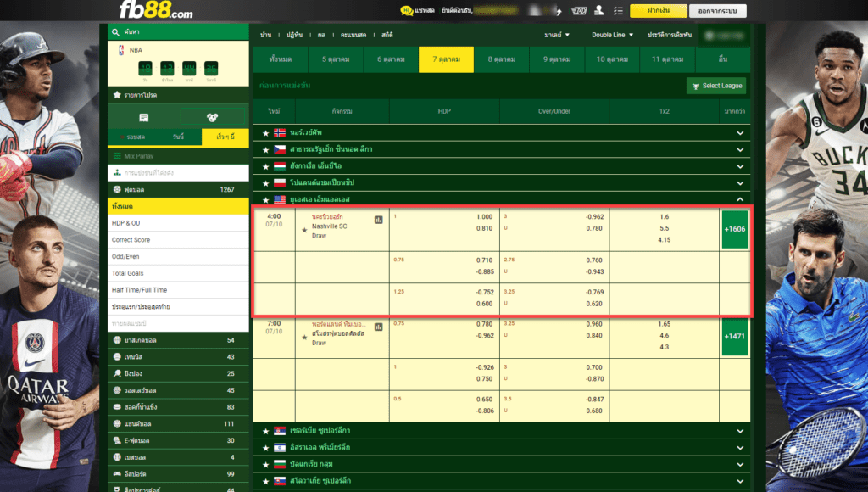Toggle favorite star for Czech league

(265, 149)
